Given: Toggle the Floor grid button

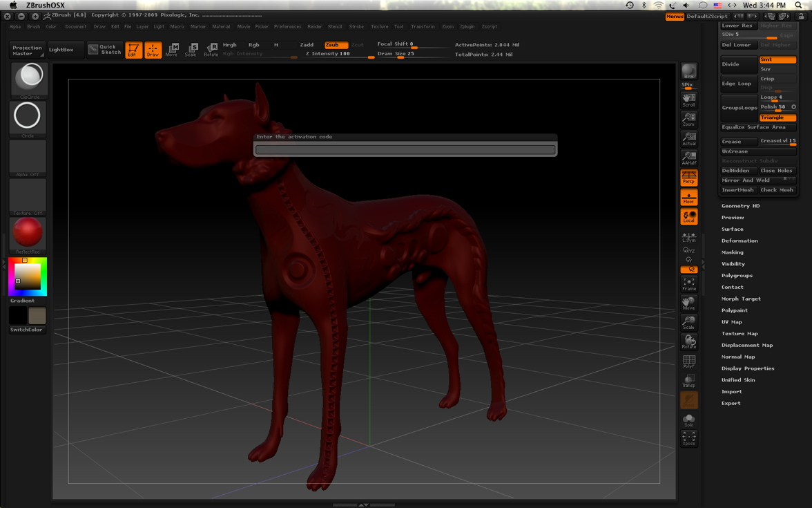Looking at the screenshot, I should (x=688, y=198).
